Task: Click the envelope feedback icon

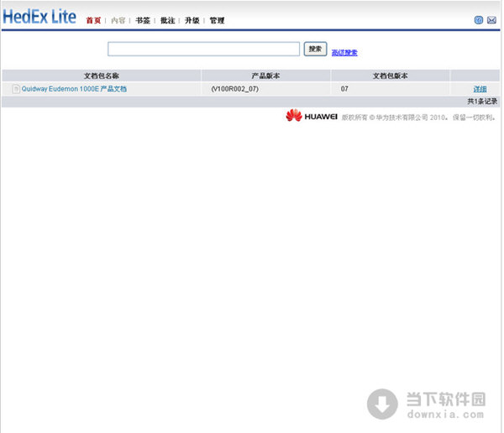Action: click(x=491, y=20)
